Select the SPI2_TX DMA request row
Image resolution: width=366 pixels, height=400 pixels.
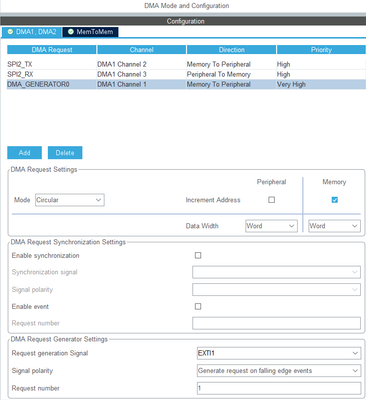186,64
